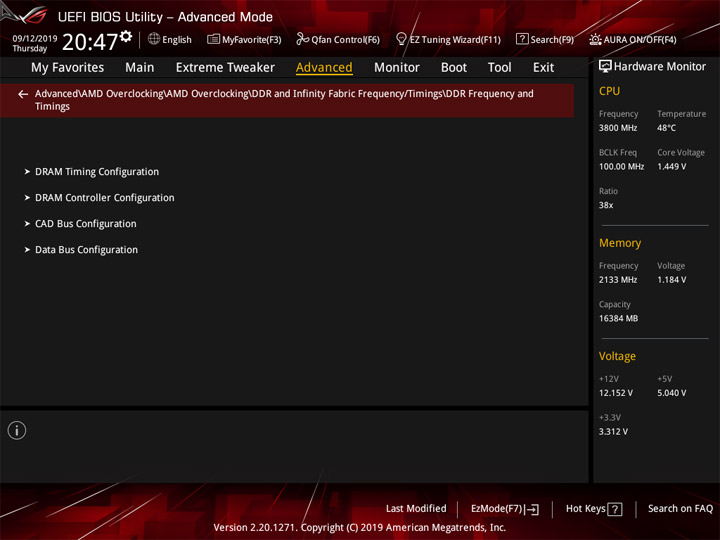The image size is (720, 540).
Task: Click +5V reading 5.040 V
Action: pos(671,393)
